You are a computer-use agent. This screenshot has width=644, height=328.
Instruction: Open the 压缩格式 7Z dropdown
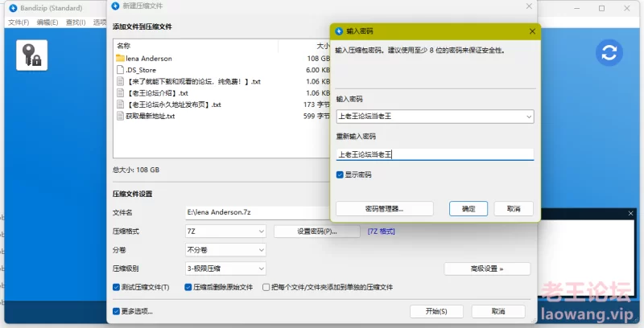point(225,232)
